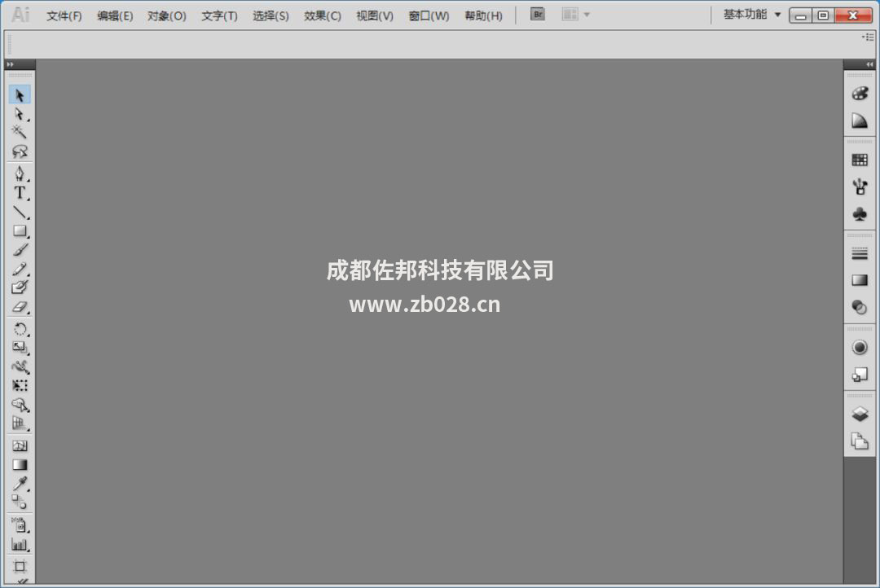Open the control panel options menu
Image resolution: width=880 pixels, height=588 pixels.
coord(869,37)
